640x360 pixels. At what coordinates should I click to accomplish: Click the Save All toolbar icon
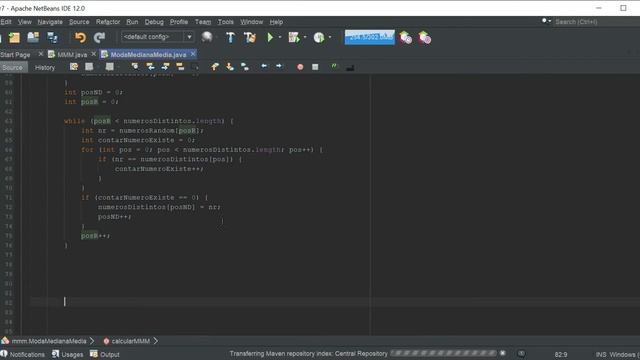coord(53,38)
